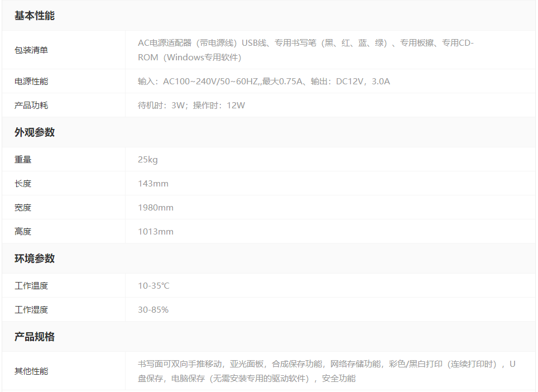Select the 工作温度 row label
This screenshot has height=392, width=538.
(31, 286)
